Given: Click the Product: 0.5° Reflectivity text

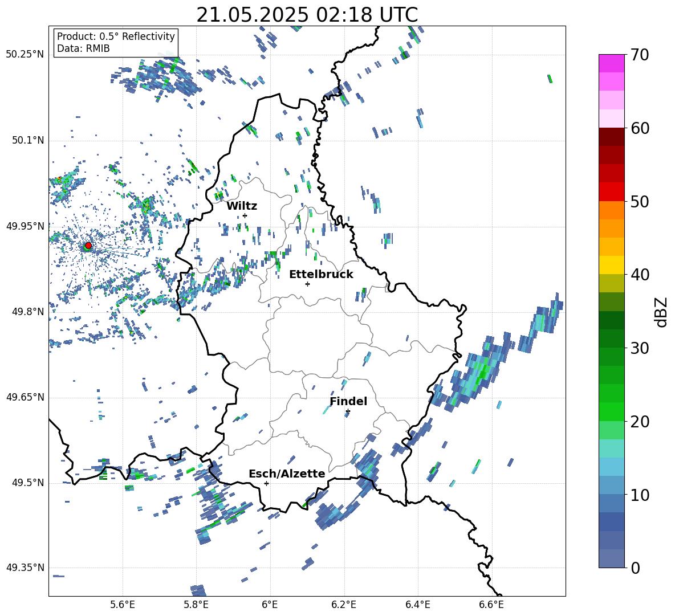Looking at the screenshot, I should tap(116, 36).
